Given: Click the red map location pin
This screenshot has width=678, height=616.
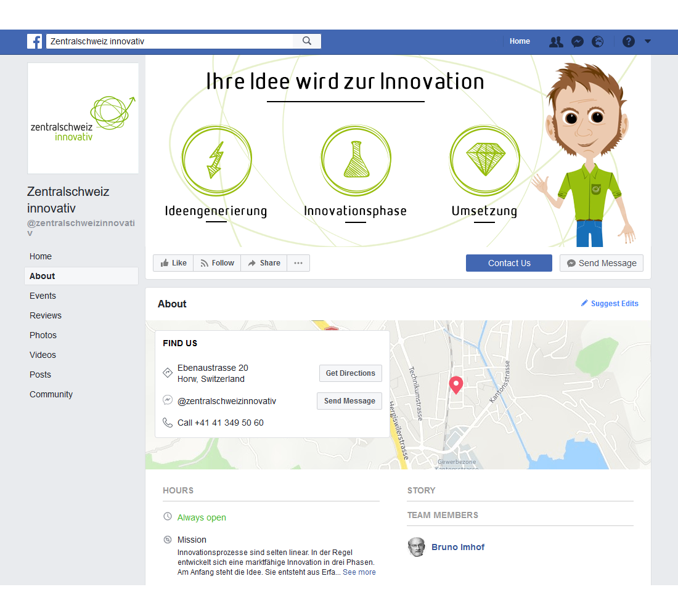Looking at the screenshot, I should click(x=455, y=385).
